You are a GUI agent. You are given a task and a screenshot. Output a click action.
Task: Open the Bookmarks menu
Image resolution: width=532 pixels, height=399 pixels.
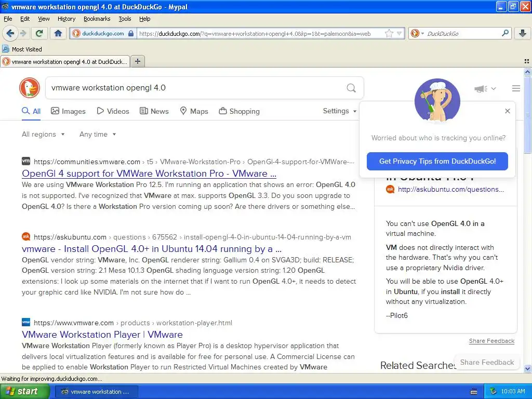point(97,19)
